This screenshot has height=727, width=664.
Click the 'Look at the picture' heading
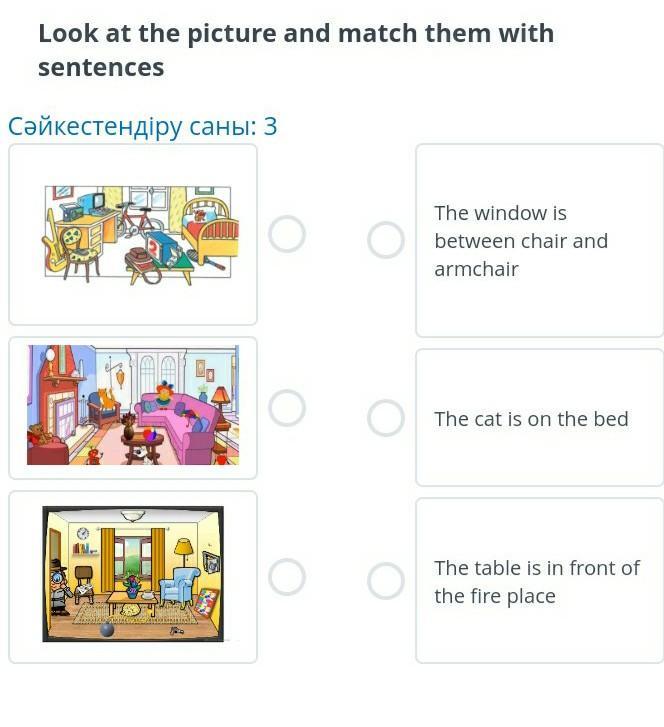pyautogui.click(x=296, y=50)
